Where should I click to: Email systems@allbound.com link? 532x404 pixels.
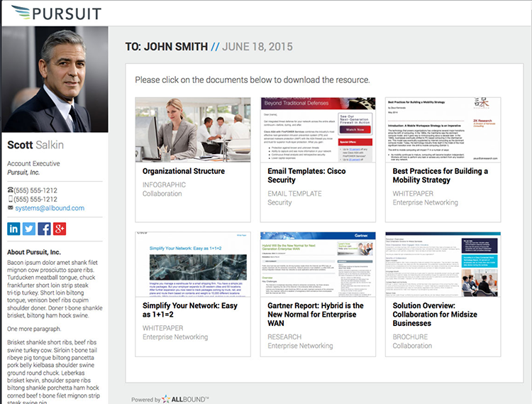50,208
